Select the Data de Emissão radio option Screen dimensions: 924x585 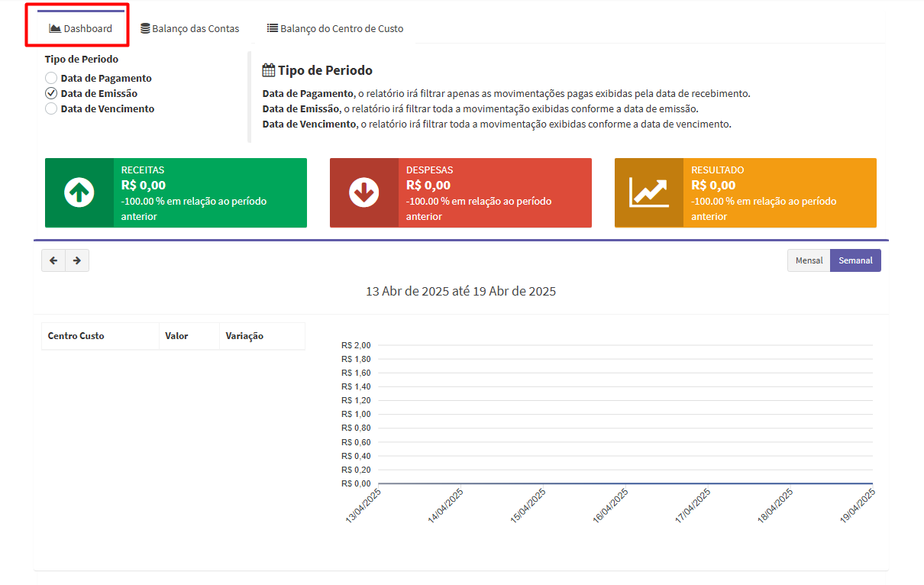(51, 93)
